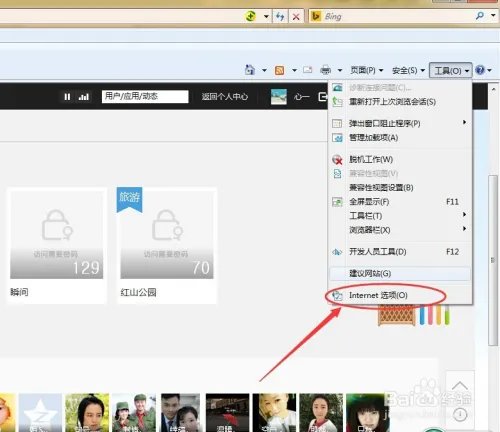This screenshot has width=500, height=432.
Task: Open the dropdown arrow next to the Print icon
Action: (x=340, y=70)
